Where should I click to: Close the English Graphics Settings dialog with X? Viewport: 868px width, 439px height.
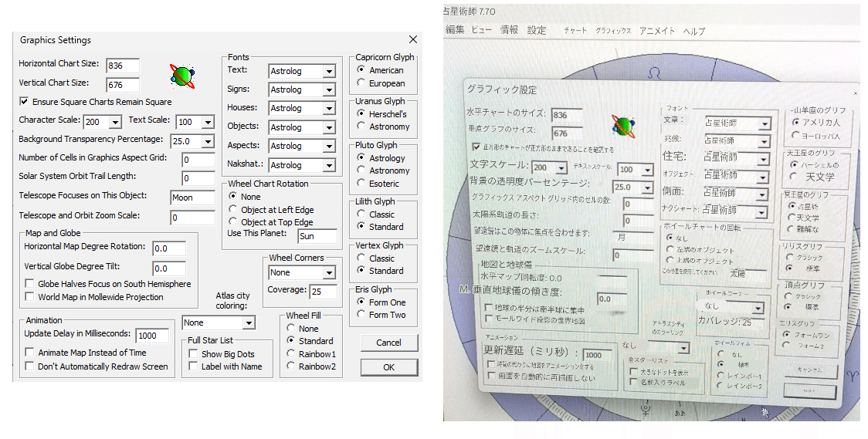click(413, 39)
